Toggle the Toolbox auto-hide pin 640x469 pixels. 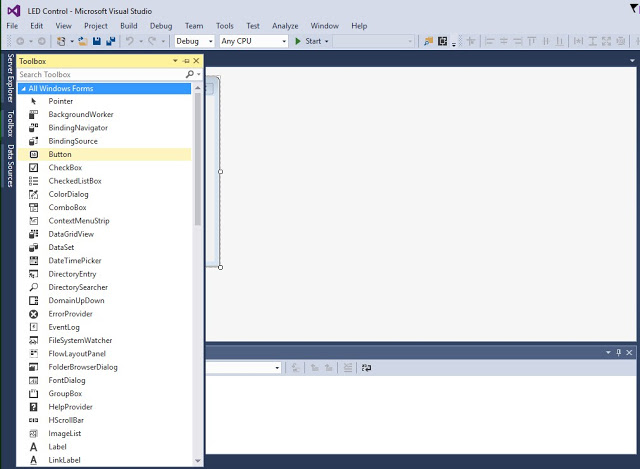point(187,61)
